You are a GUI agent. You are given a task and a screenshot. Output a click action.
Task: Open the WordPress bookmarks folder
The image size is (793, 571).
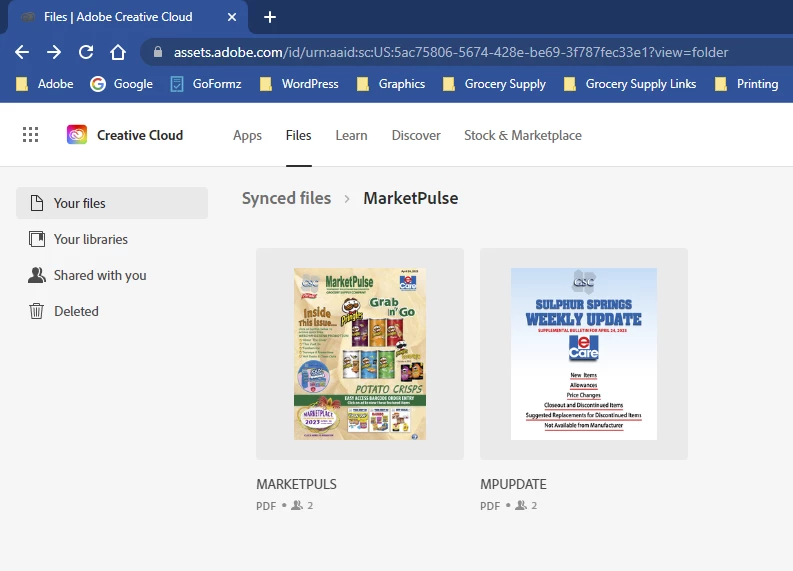tap(299, 84)
